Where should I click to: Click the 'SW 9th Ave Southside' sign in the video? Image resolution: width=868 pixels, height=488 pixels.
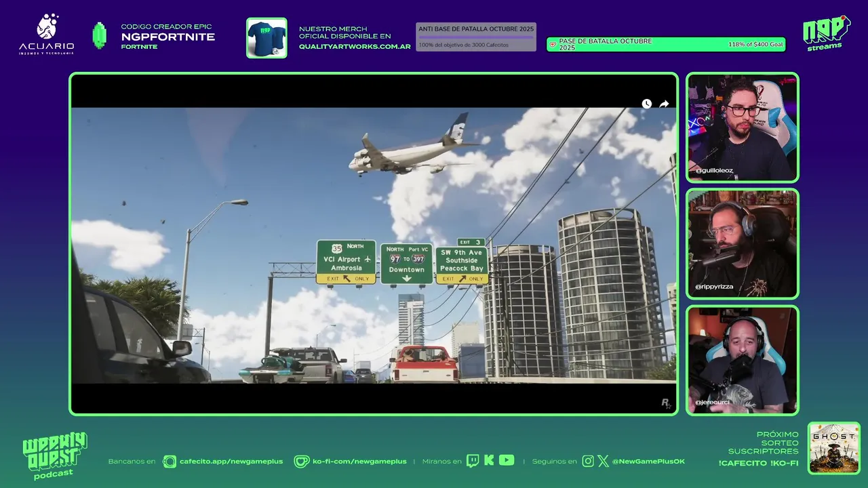(x=462, y=265)
